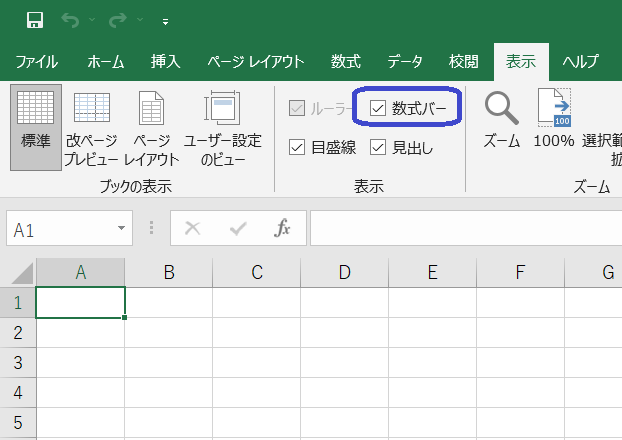
Task: Click inside the Name Box showing A1
Action: click(60, 228)
